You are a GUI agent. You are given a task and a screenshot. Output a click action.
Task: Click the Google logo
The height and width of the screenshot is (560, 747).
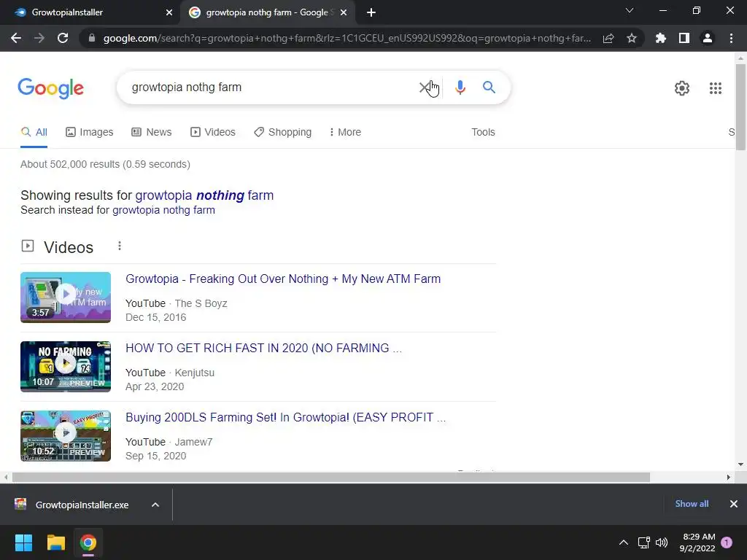(50, 88)
